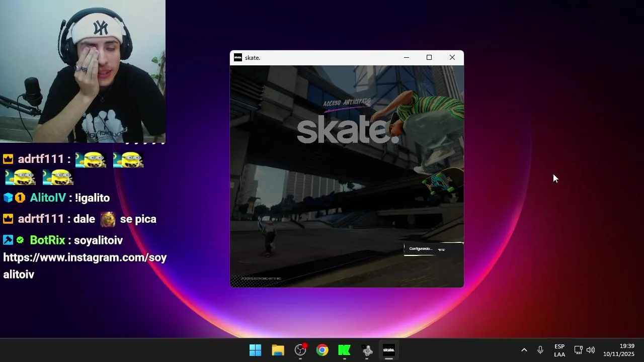Open network settings tray icon
The height and width of the screenshot is (362, 644).
coord(579,350)
